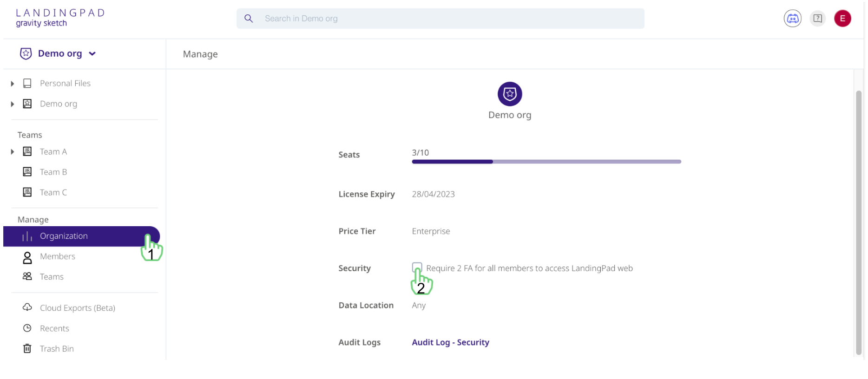Click the Teams group icon under Manage
The height and width of the screenshot is (379, 868).
point(27,276)
